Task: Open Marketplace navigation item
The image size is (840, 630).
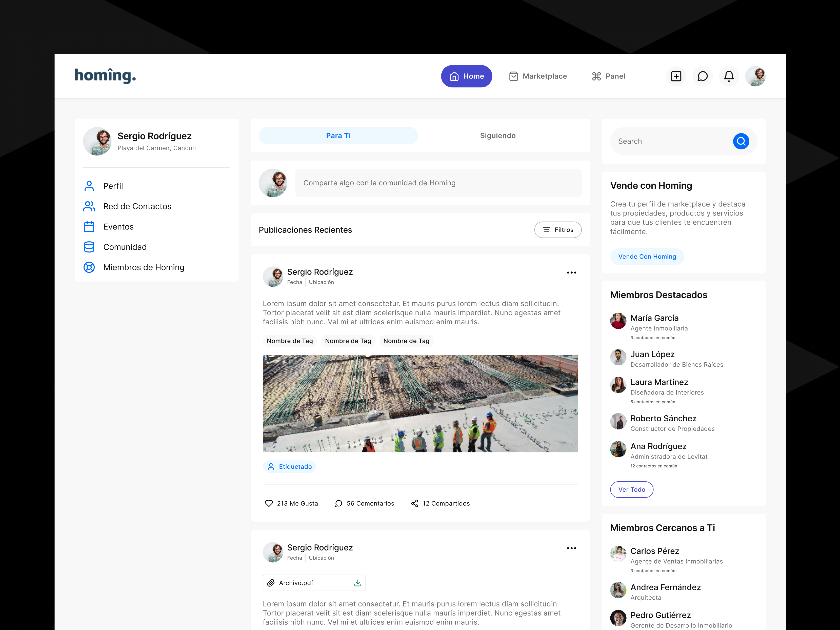Action: [x=538, y=76]
